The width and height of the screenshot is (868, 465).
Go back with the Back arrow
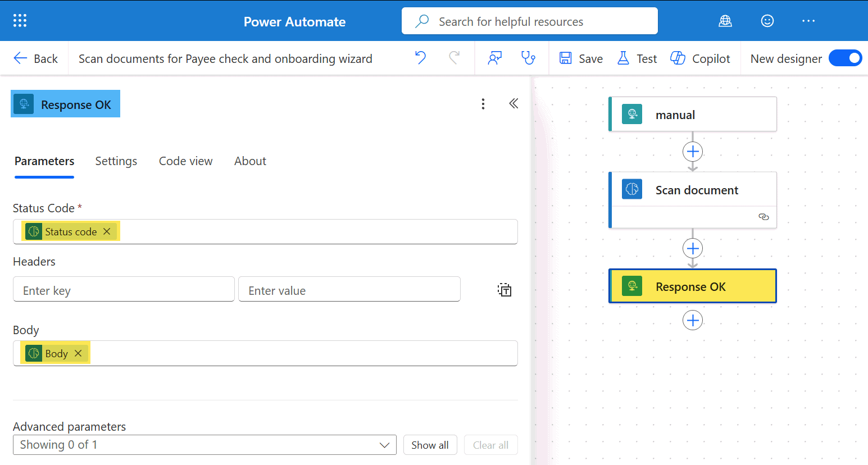35,58
